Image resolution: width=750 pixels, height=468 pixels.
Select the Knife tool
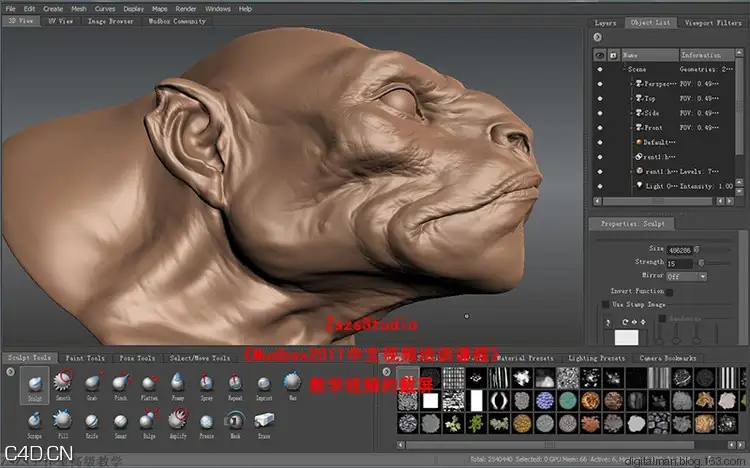click(91, 424)
